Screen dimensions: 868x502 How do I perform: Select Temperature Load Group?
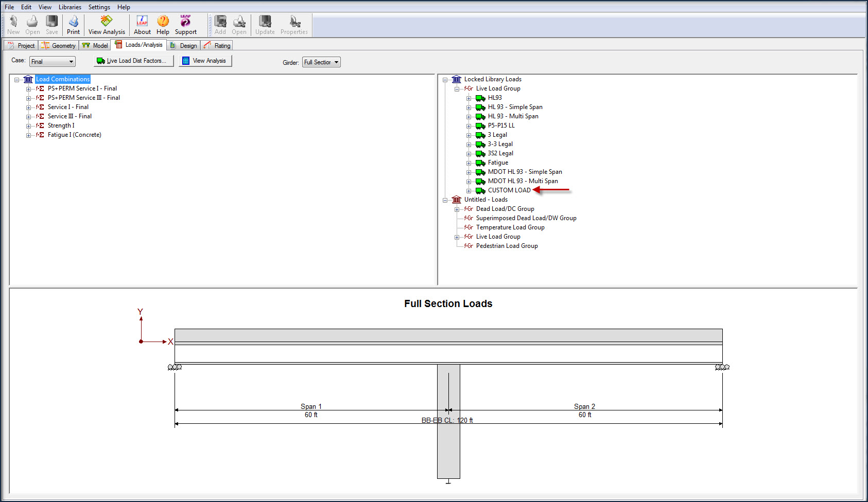[x=510, y=227]
